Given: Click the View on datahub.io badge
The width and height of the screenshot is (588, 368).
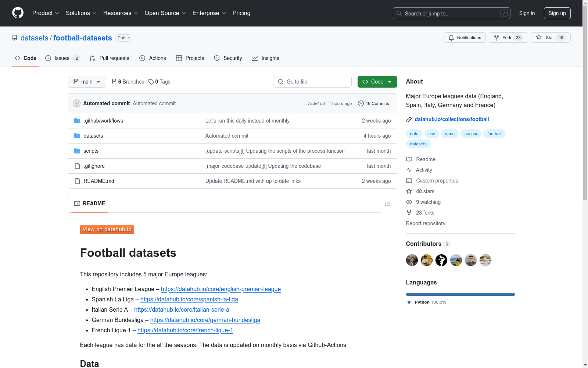Looking at the screenshot, I should [x=107, y=229].
